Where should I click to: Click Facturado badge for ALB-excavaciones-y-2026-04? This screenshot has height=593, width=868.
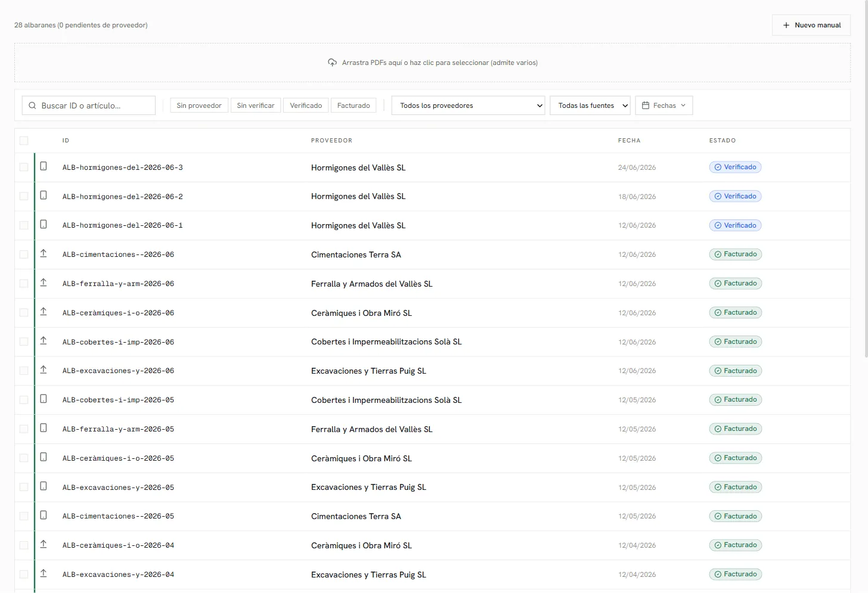point(735,575)
